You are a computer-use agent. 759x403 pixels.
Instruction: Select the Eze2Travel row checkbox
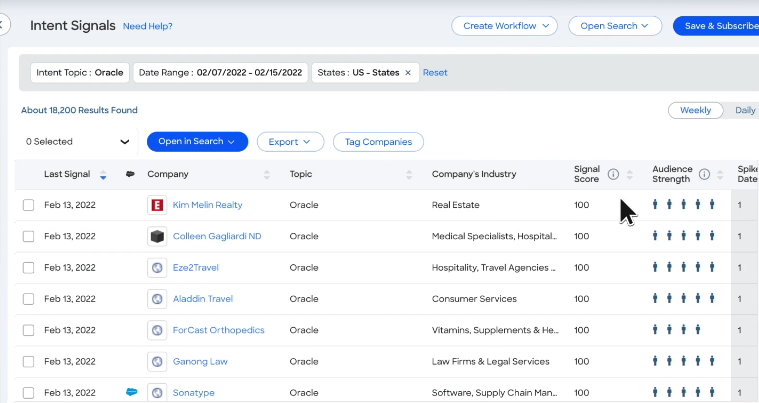(x=29, y=268)
